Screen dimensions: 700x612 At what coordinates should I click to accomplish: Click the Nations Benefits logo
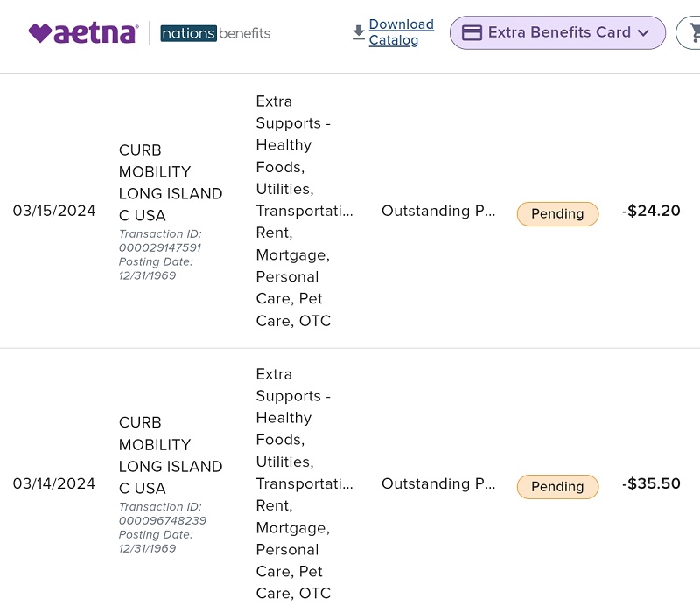point(215,33)
